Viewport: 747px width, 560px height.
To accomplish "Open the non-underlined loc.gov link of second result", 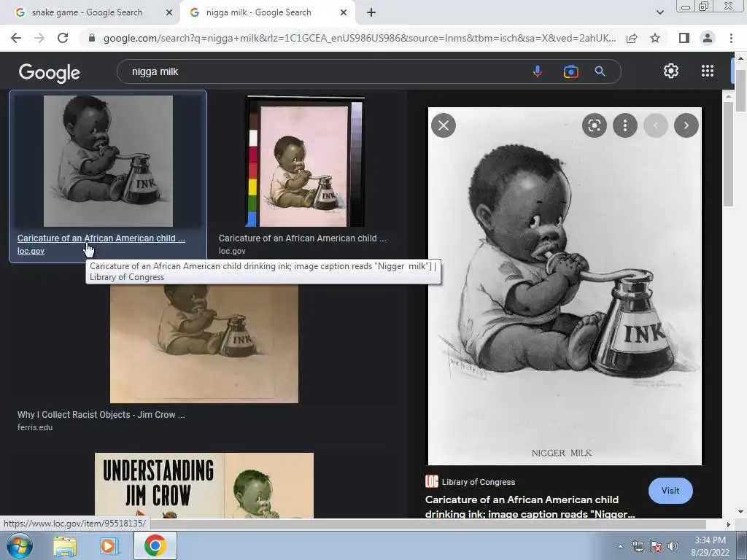I will coord(232,251).
